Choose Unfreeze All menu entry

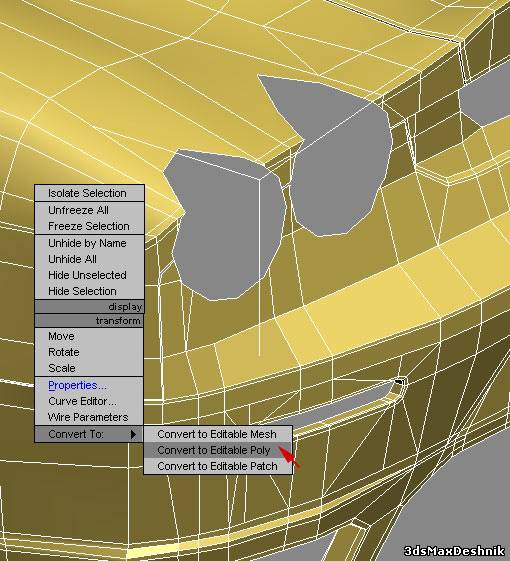[89, 210]
